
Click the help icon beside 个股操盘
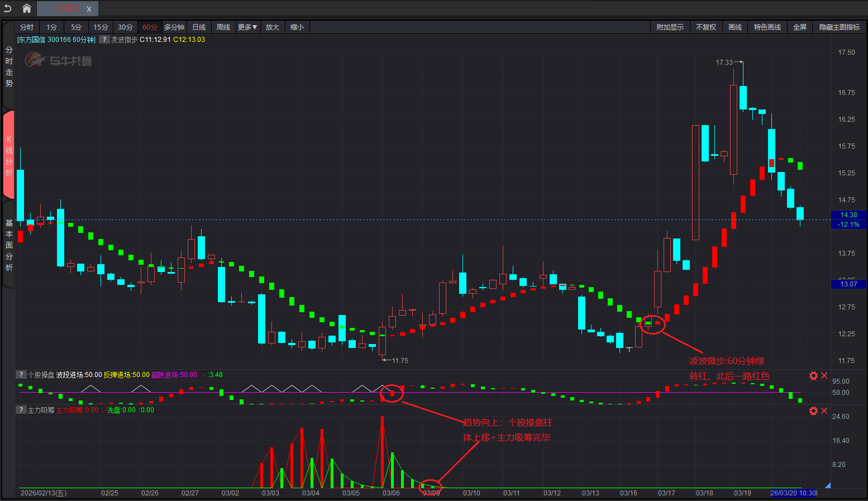[21, 375]
